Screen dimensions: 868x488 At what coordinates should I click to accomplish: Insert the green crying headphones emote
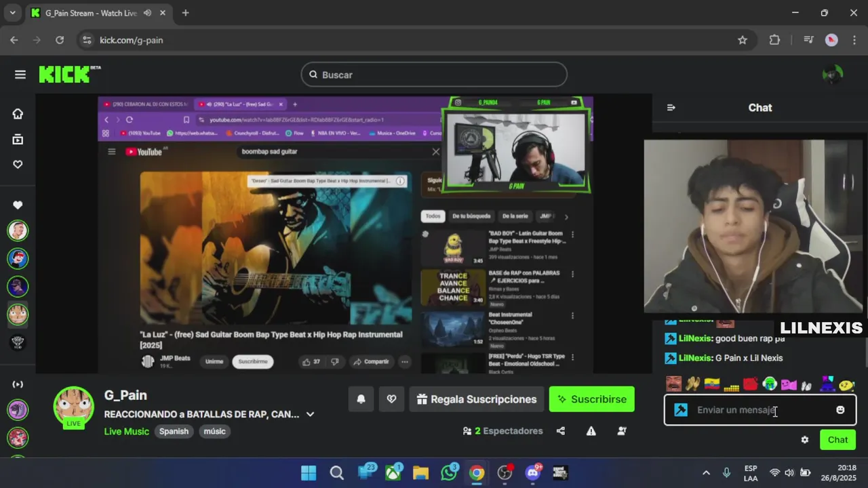770,384
